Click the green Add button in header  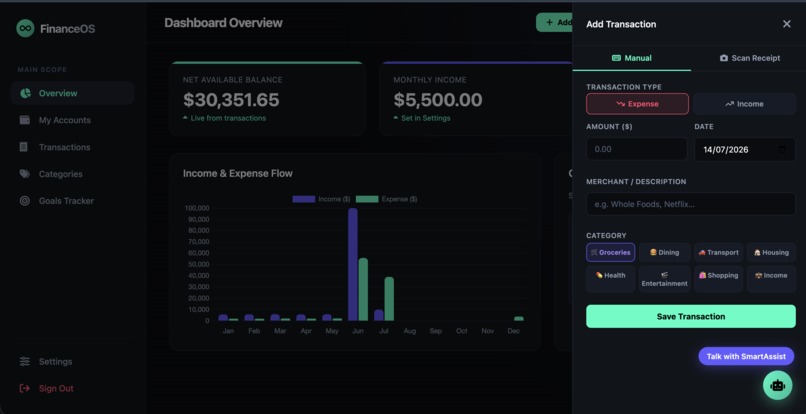(554, 22)
